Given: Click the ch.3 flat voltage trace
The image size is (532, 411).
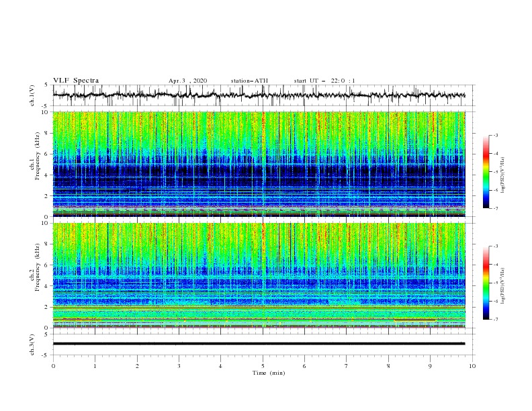Looking at the screenshot, I should (259, 344).
